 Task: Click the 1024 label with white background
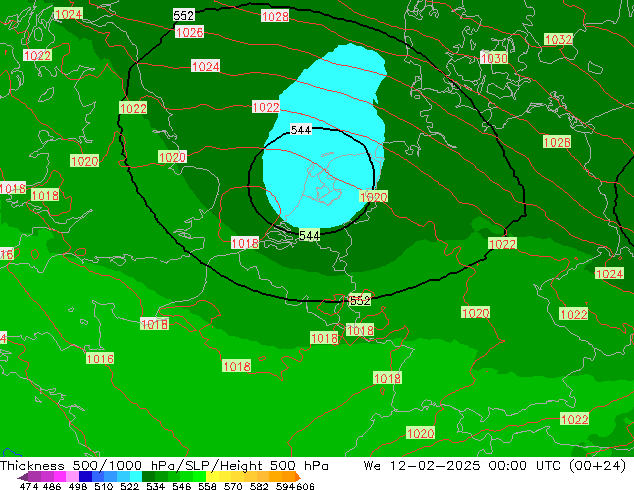coord(205,66)
